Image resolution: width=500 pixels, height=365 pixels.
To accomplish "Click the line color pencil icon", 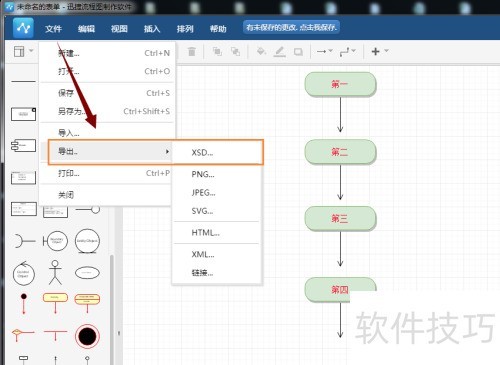I will point(279,52).
